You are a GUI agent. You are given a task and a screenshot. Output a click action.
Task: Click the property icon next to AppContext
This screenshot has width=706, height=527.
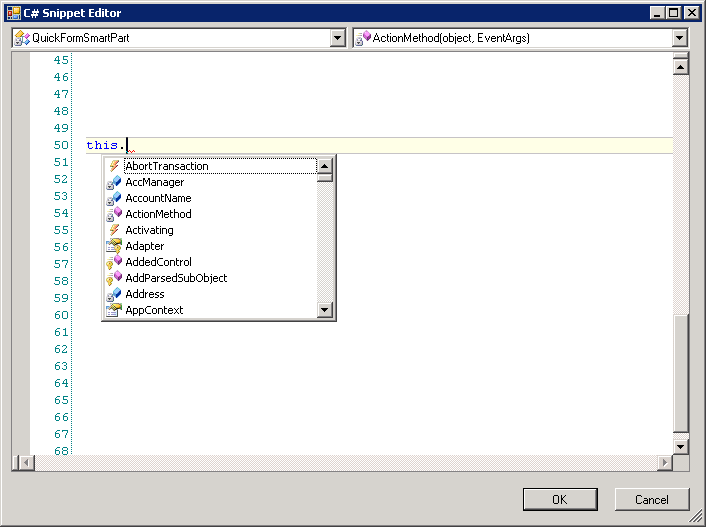pyautogui.click(x=114, y=310)
